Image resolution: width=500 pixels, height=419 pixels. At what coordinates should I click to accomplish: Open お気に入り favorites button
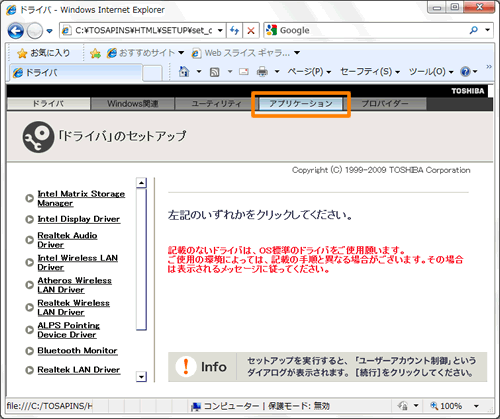click(44, 53)
